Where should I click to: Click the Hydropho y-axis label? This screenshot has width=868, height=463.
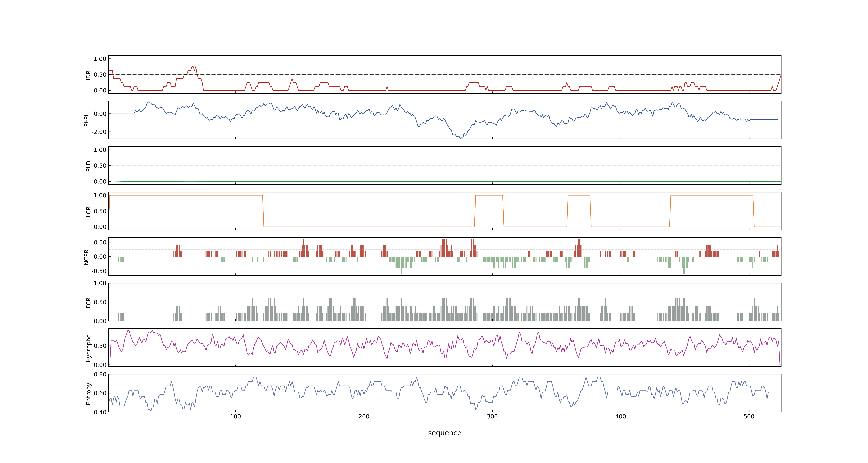tap(89, 348)
